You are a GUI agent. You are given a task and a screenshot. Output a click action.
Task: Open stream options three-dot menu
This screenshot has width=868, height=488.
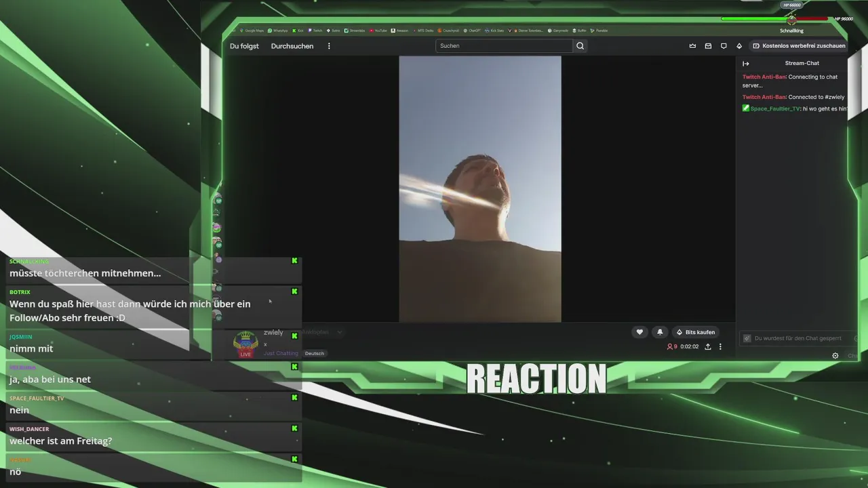coord(720,346)
